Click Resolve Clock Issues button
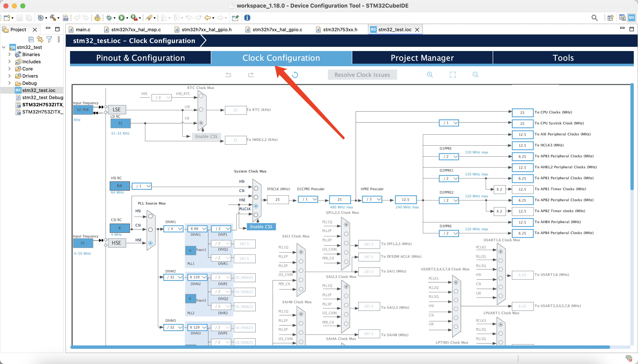This screenshot has height=364, width=638. pyautogui.click(x=362, y=75)
